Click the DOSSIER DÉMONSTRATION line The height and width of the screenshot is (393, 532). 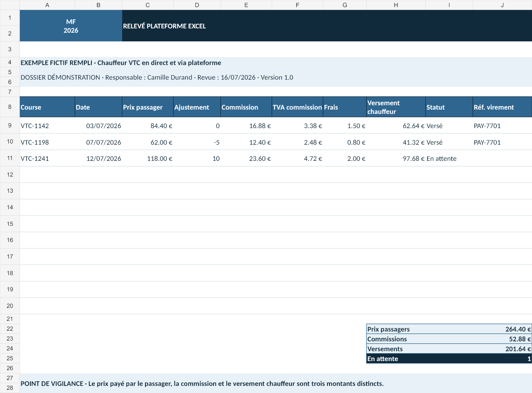coord(276,77)
